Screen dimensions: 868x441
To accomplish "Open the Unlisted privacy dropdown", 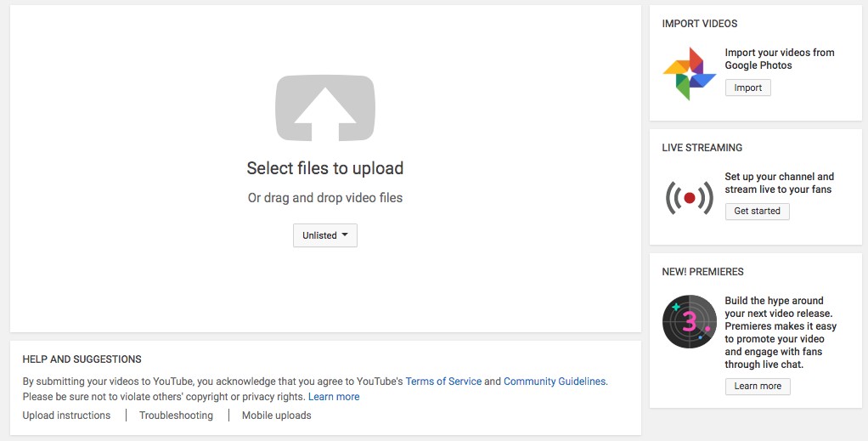I will pyautogui.click(x=324, y=235).
